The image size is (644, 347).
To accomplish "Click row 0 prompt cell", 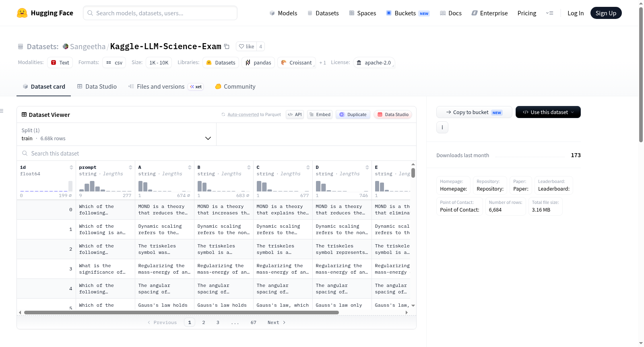I will click(x=105, y=210).
